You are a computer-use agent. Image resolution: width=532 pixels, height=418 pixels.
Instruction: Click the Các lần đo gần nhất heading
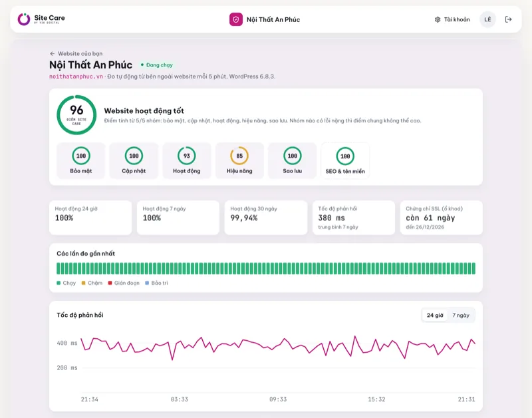click(x=86, y=254)
